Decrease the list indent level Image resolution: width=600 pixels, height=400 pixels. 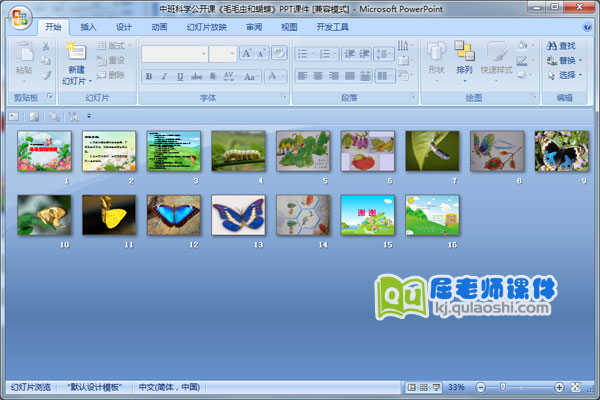click(349, 54)
